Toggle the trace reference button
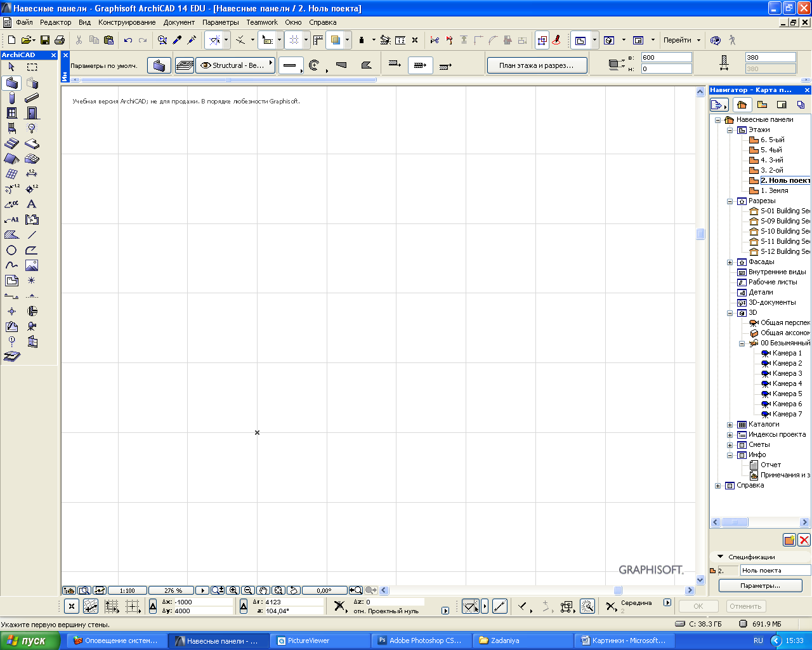 [336, 40]
